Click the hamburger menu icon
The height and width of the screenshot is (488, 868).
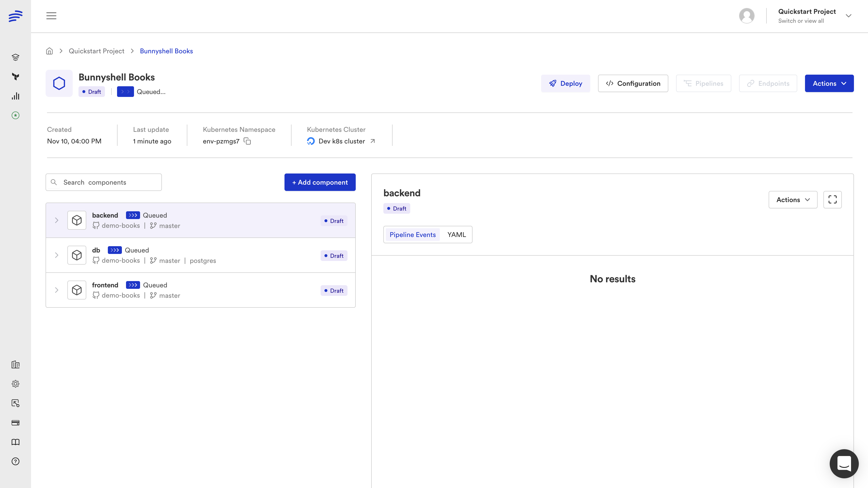click(51, 16)
